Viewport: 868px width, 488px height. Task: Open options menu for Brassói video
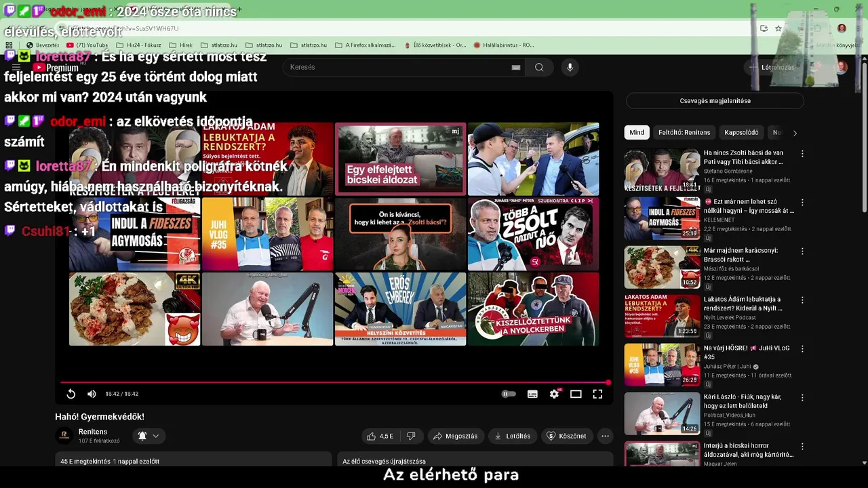[x=802, y=251]
